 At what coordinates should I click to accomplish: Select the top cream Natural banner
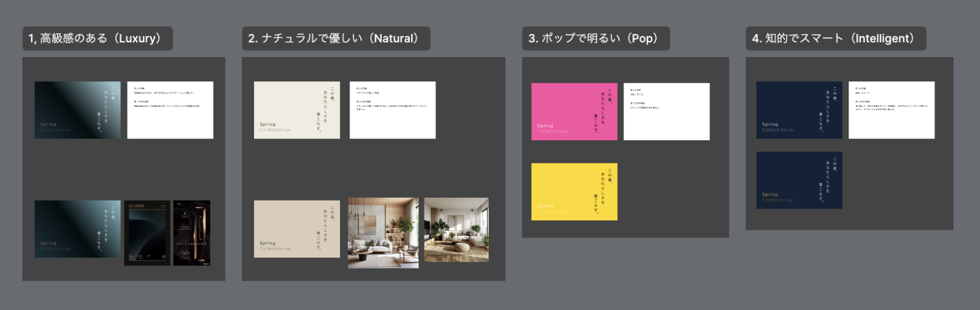pos(296,110)
